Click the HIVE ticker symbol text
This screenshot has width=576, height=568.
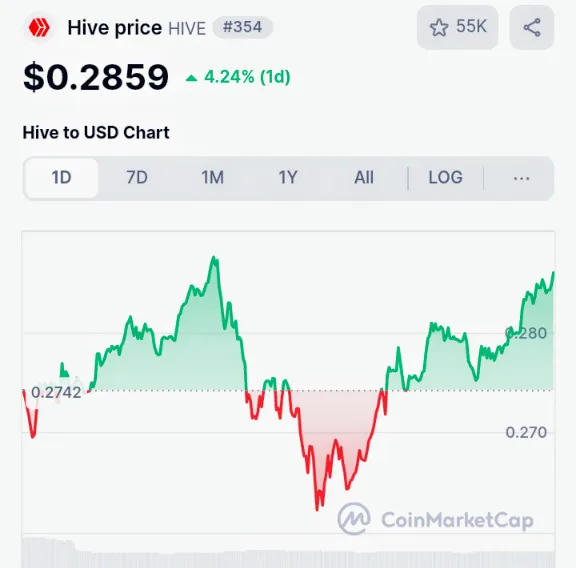pyautogui.click(x=187, y=29)
